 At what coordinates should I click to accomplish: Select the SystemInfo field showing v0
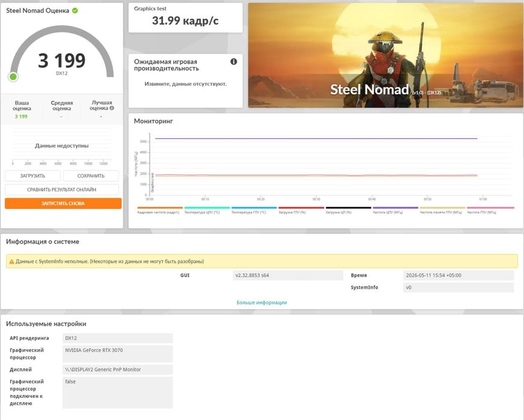click(459, 287)
